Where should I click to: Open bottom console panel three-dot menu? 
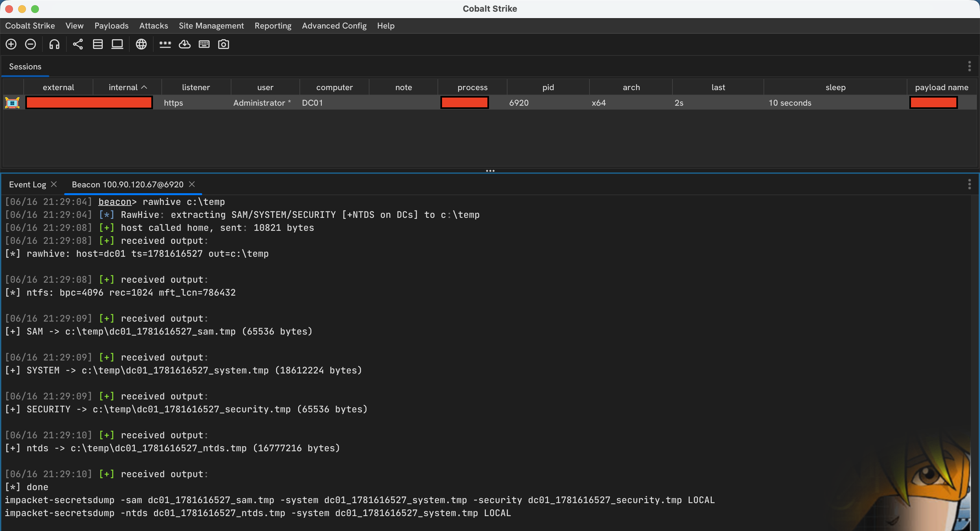969,184
